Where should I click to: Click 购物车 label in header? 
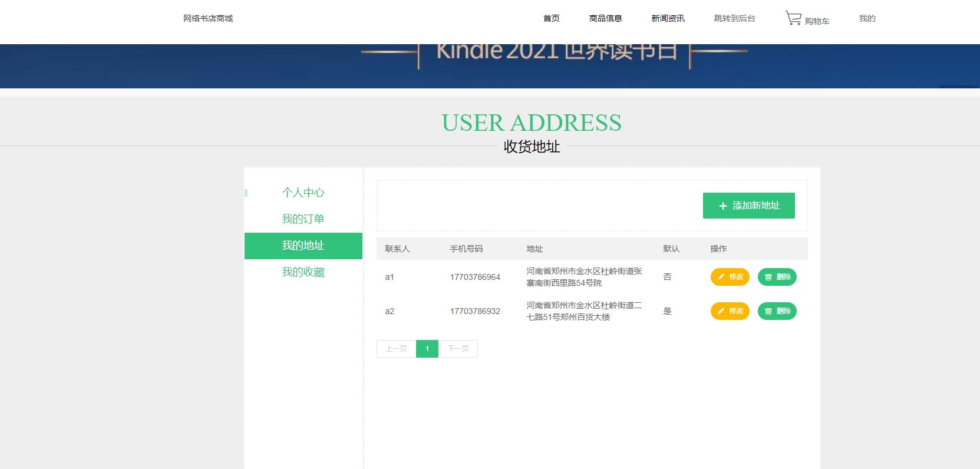(817, 21)
